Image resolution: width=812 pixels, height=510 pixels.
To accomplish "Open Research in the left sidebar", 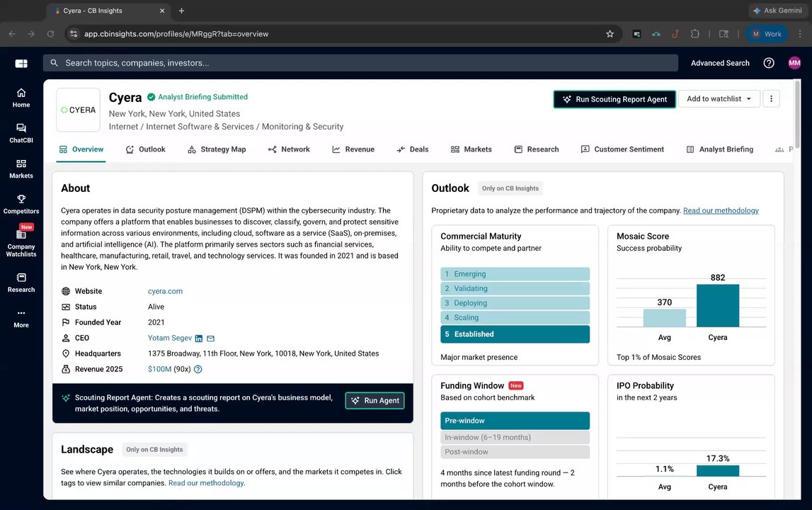I will [x=21, y=283].
